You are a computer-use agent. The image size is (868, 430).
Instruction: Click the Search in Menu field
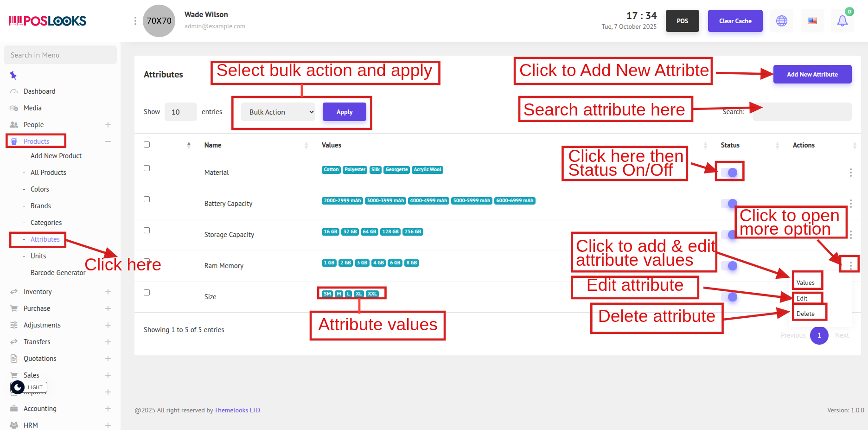[x=60, y=55]
